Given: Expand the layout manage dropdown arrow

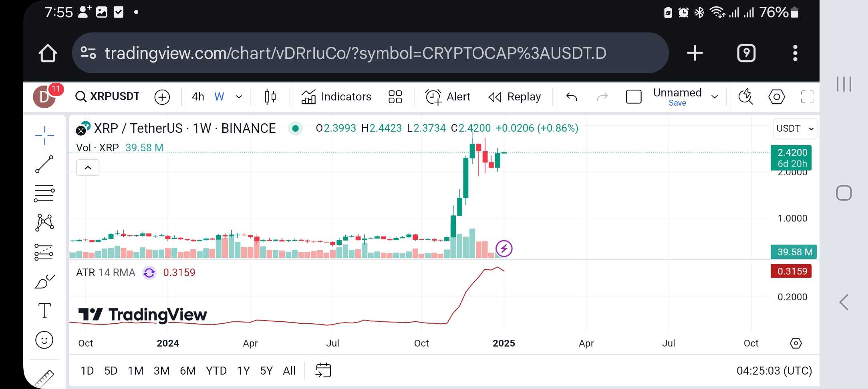Looking at the screenshot, I should [x=715, y=97].
